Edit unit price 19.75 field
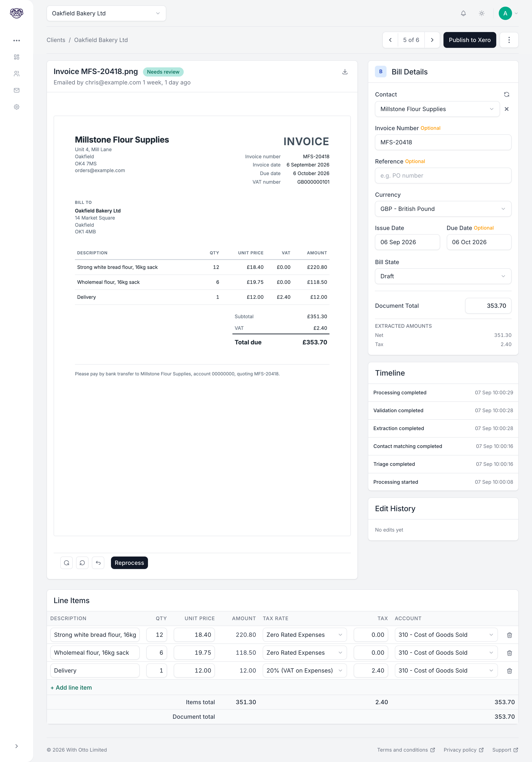532x762 pixels. (194, 653)
